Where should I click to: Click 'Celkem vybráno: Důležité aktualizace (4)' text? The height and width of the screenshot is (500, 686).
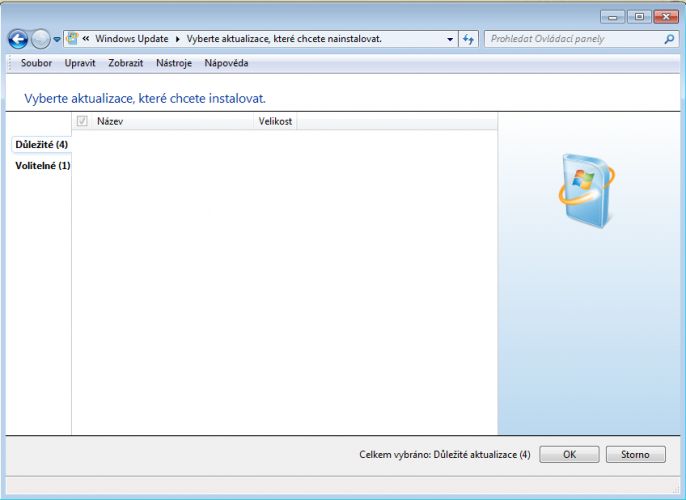click(444, 455)
